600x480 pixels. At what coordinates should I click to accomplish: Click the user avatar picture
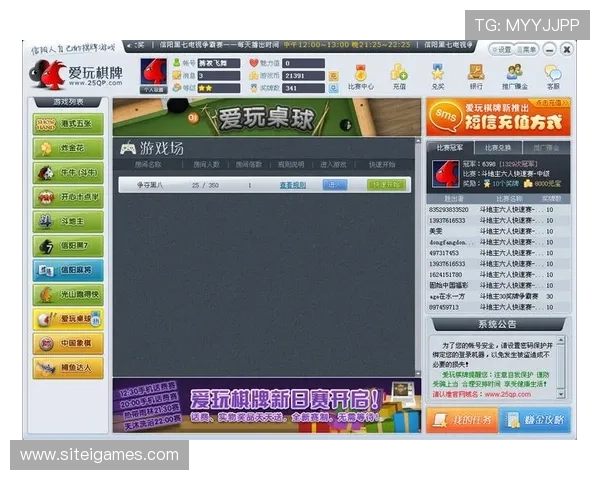click(x=153, y=72)
